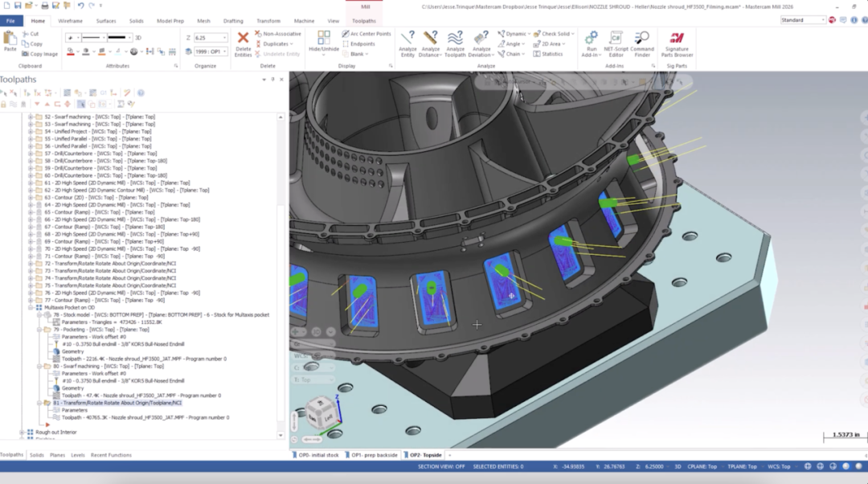Screen dimensions: 868x484
Task: Click CPLANE: Top in the status bar
Action: coord(702,467)
